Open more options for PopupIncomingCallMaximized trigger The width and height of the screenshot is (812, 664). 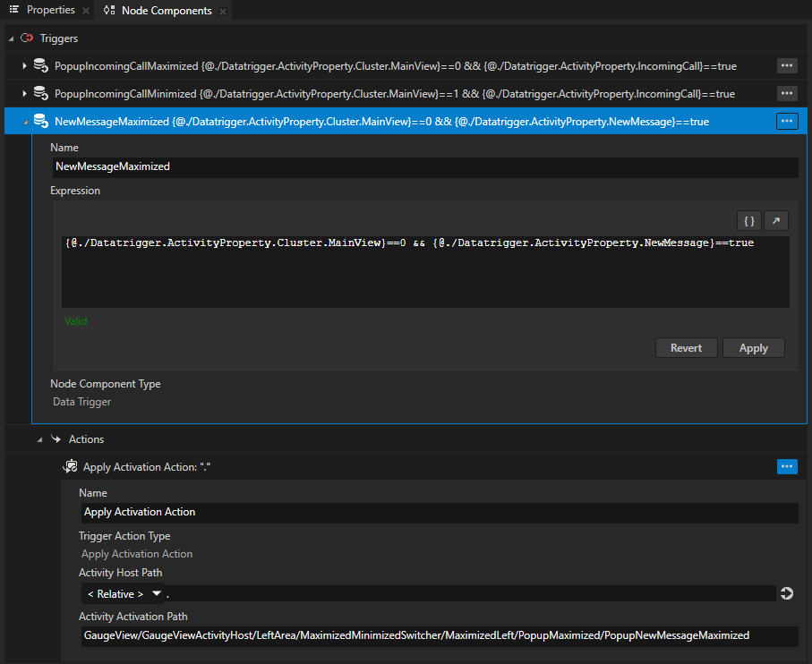[x=786, y=65]
